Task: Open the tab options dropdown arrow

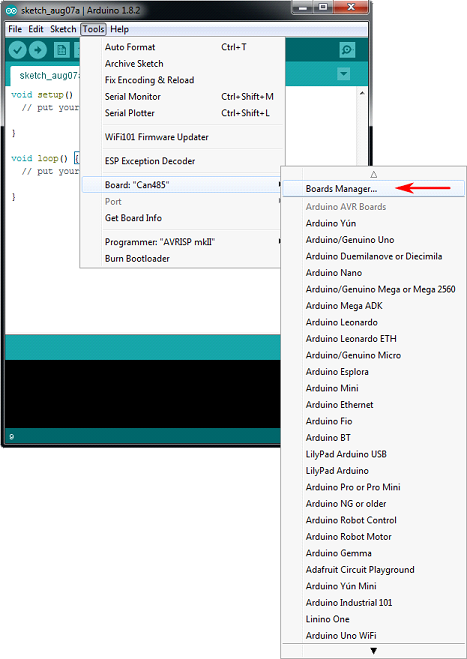Action: click(343, 74)
